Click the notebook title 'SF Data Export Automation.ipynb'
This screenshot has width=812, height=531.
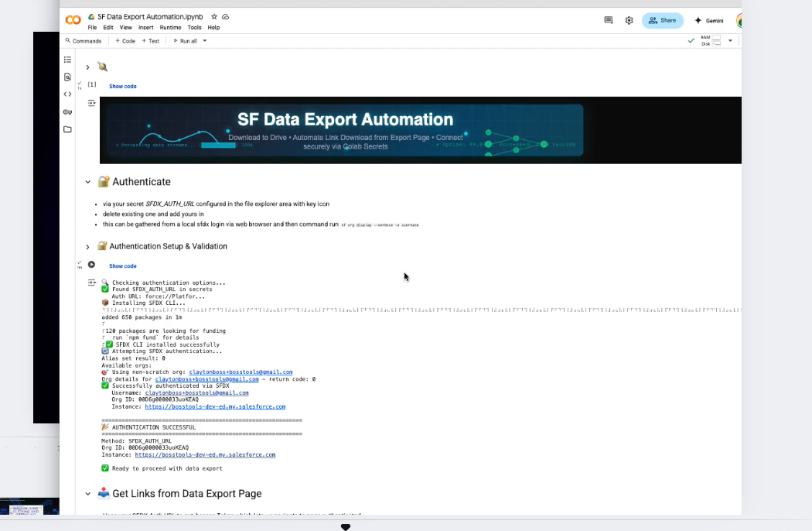coord(150,16)
